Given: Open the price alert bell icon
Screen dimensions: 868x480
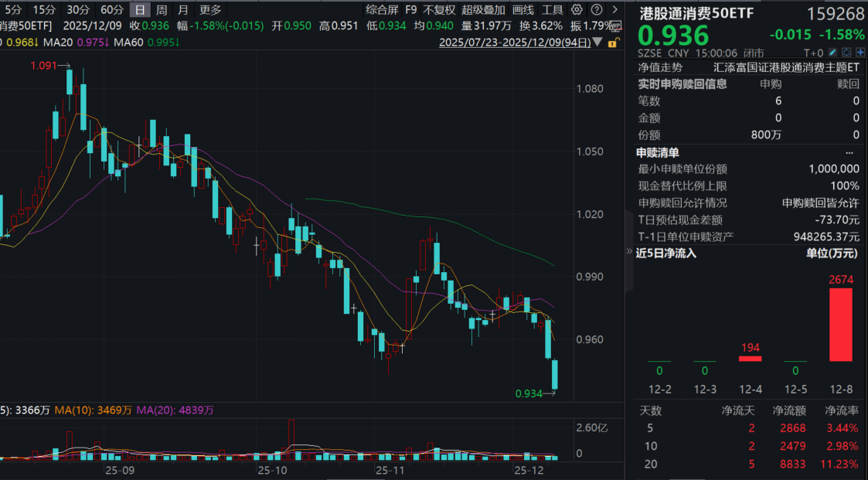Looking at the screenshot, I should tap(848, 53).
